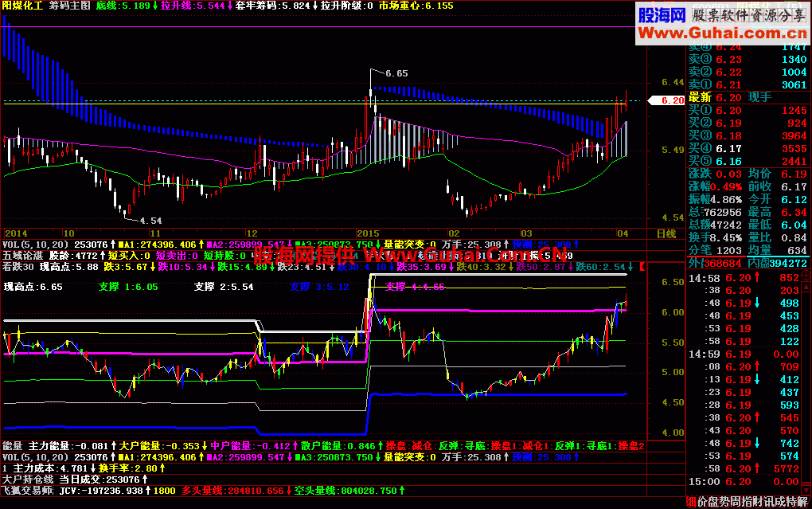This screenshot has width=812, height=509.
Task: Click the 拉升线:5.544 value
Action: [193, 6]
